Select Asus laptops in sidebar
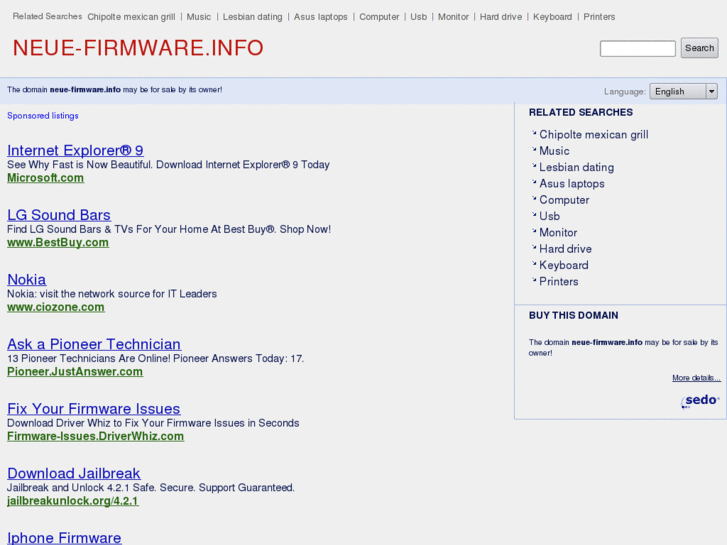This screenshot has height=545, width=727. click(572, 184)
